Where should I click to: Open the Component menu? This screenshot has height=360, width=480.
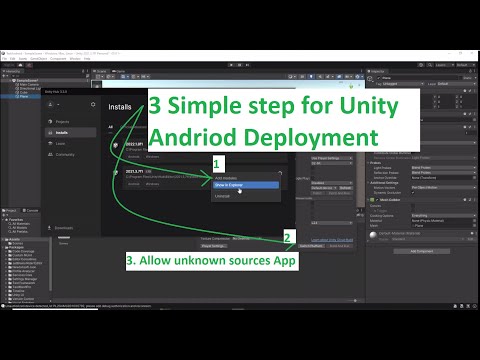58,59
